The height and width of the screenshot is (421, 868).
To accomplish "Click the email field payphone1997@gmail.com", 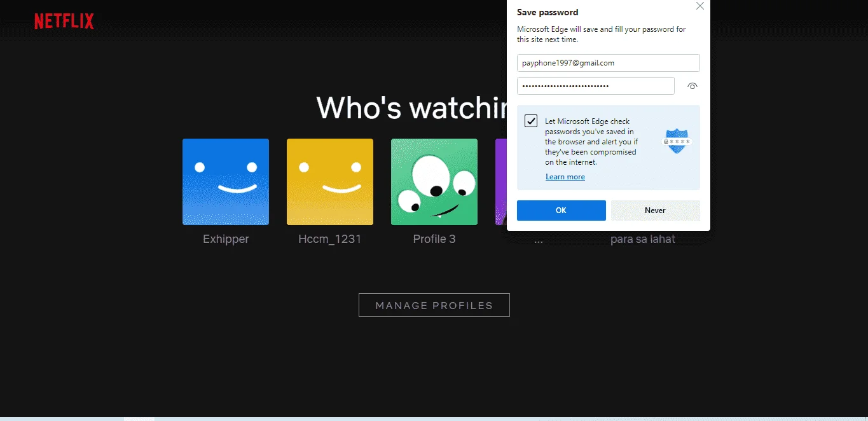I will coord(609,63).
